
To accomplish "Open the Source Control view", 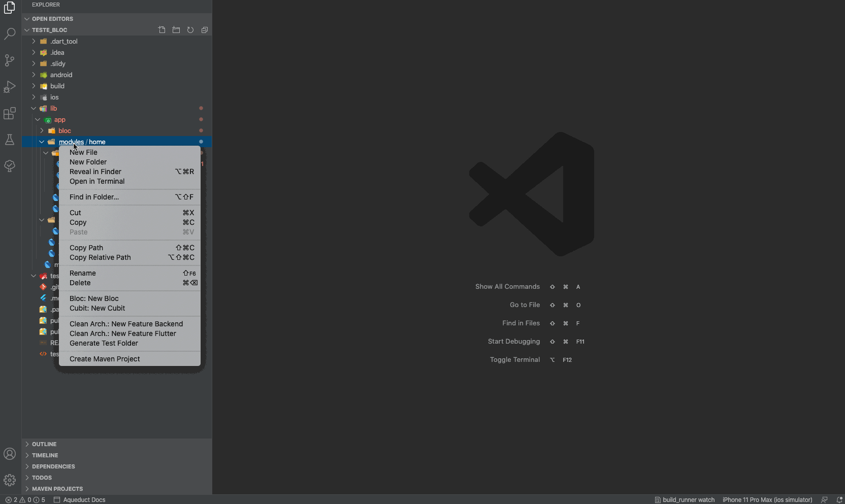I will pyautogui.click(x=10, y=60).
